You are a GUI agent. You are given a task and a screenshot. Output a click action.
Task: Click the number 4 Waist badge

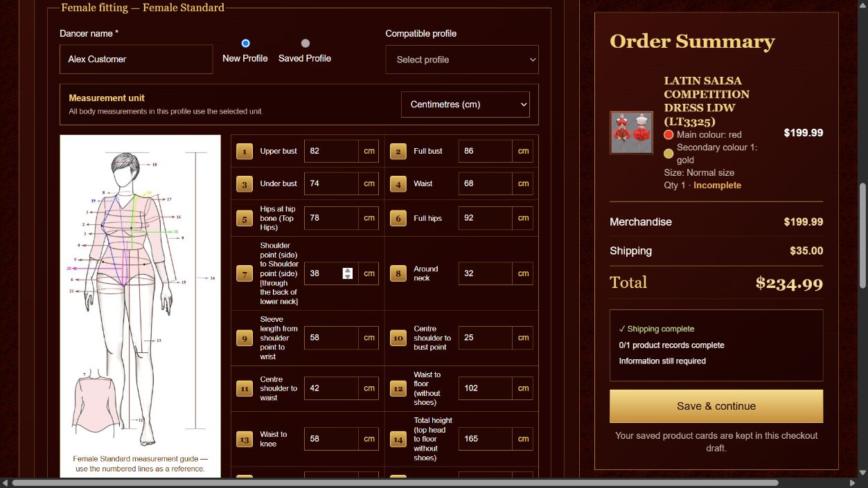point(398,183)
